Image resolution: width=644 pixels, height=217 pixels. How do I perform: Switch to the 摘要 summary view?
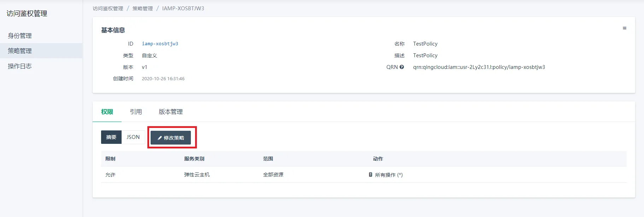tap(111, 137)
